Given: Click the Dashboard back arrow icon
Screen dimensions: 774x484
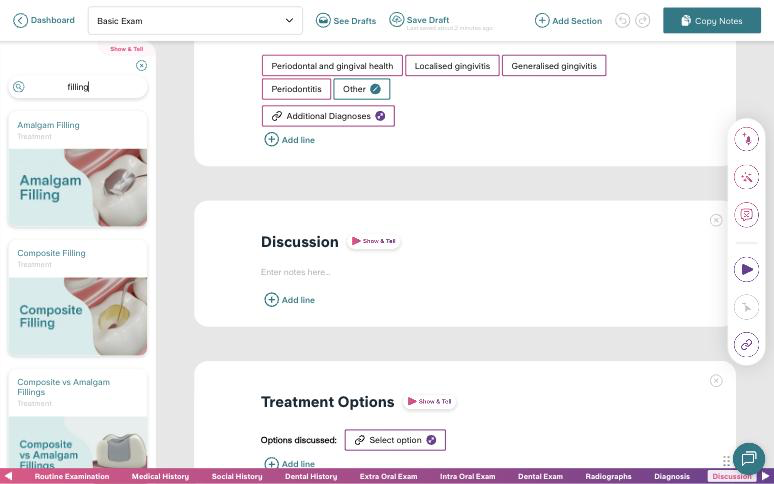Looking at the screenshot, I should 20,20.
